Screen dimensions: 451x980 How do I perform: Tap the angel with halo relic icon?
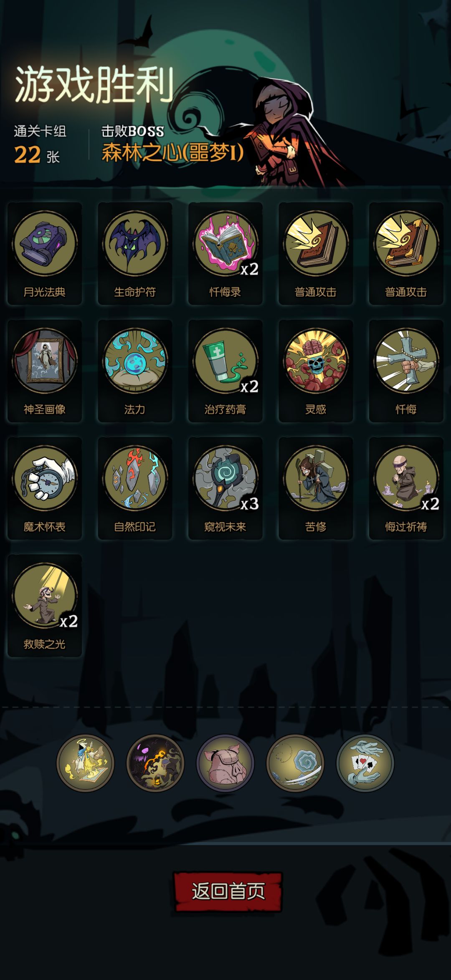85,763
